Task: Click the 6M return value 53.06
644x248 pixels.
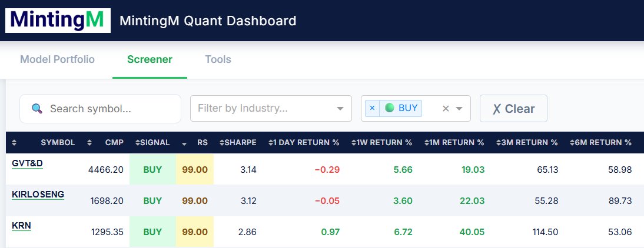Action: click(x=620, y=232)
